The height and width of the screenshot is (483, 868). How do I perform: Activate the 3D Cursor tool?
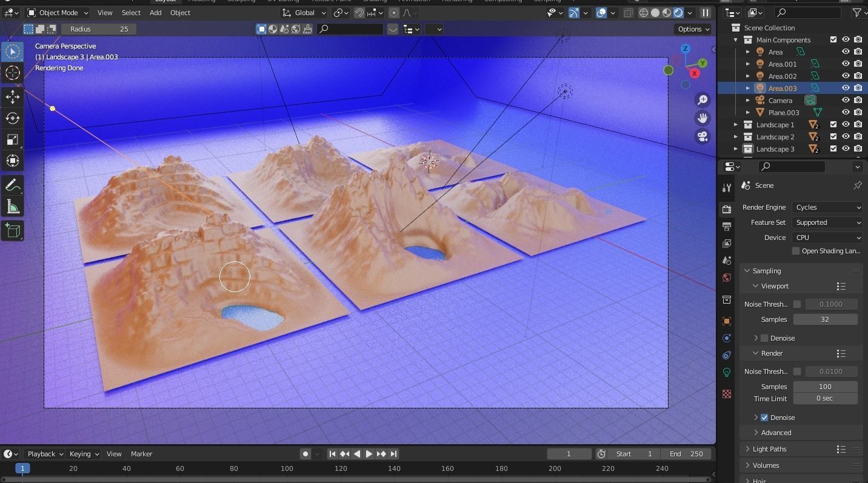[x=13, y=73]
